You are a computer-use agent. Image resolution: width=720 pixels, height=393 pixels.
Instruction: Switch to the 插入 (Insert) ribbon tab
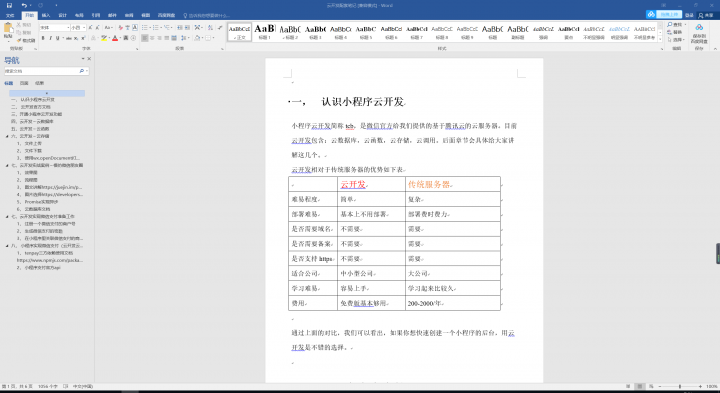click(46, 15)
